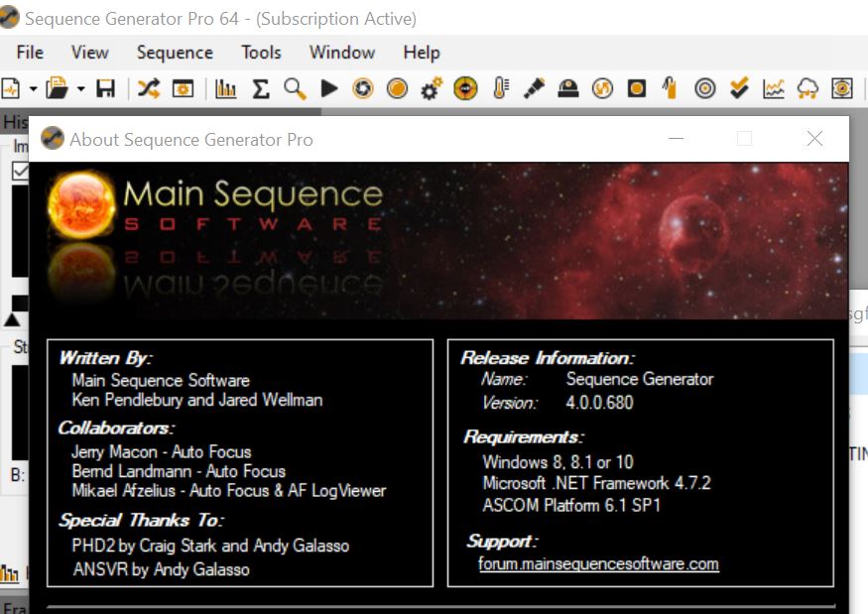Click the black play triangle icon
This screenshot has height=614, width=868.
pyautogui.click(x=328, y=88)
